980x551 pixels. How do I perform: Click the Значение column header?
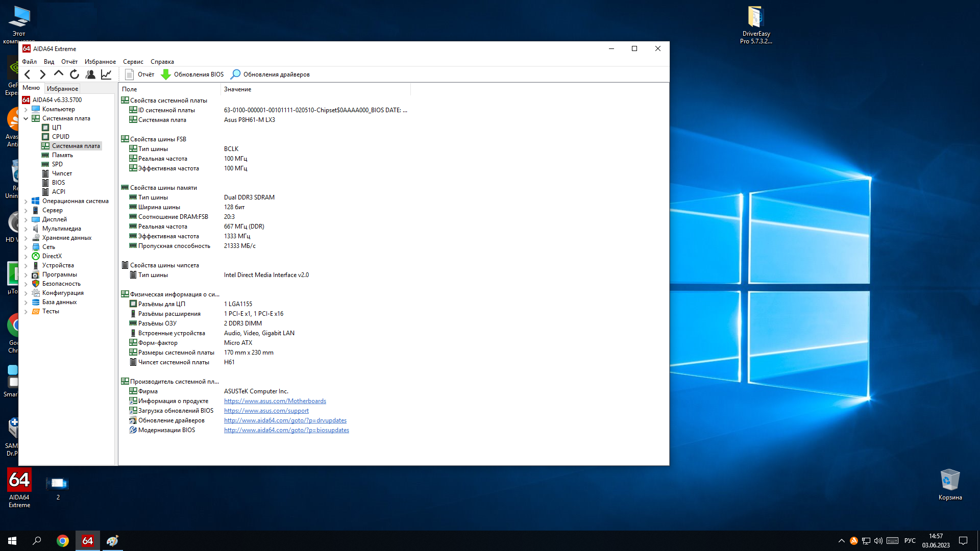315,89
